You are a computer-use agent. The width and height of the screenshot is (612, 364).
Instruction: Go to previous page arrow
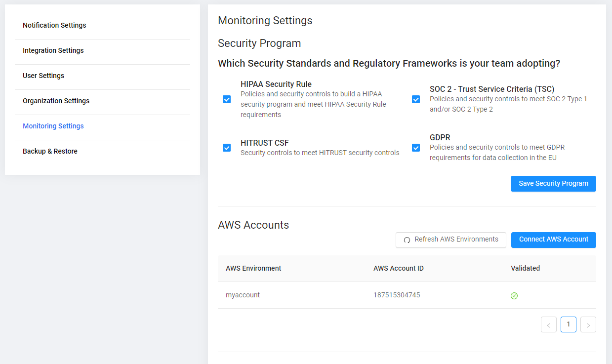[x=549, y=324]
